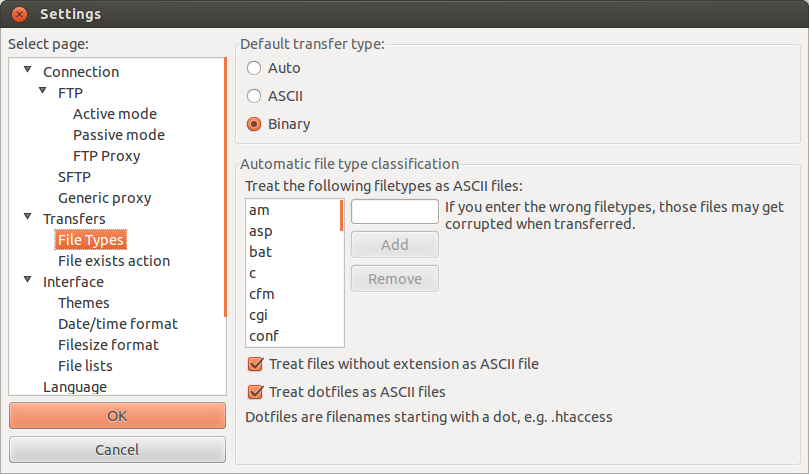Choose ASCII as default transfer type
Viewport: 809px width, 474px height.
(254, 96)
